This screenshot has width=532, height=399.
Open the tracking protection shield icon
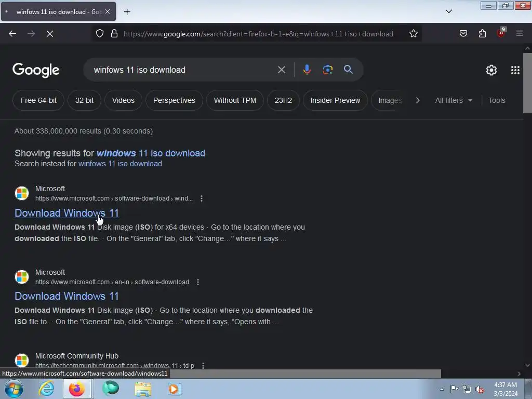pyautogui.click(x=99, y=34)
